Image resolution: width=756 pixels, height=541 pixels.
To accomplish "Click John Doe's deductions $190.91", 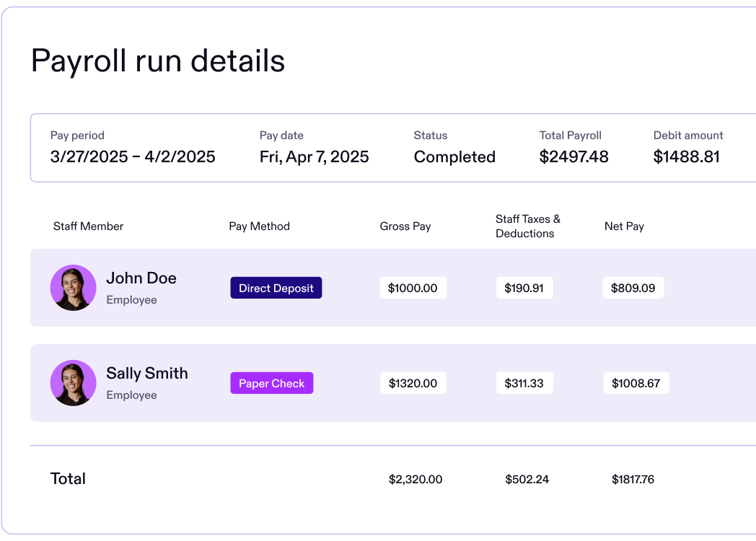I will point(524,288).
